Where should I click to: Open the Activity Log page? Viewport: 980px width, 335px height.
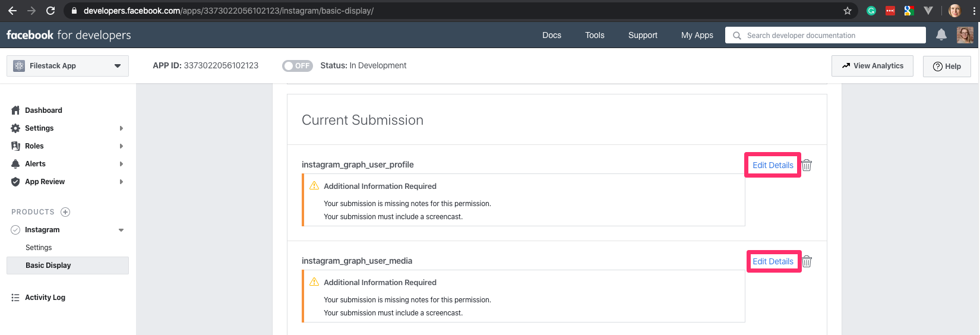(x=45, y=298)
